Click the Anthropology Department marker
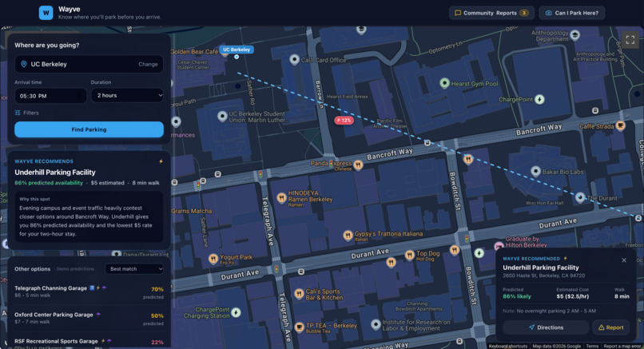Viewport: 644px width, 349px height. [x=575, y=35]
